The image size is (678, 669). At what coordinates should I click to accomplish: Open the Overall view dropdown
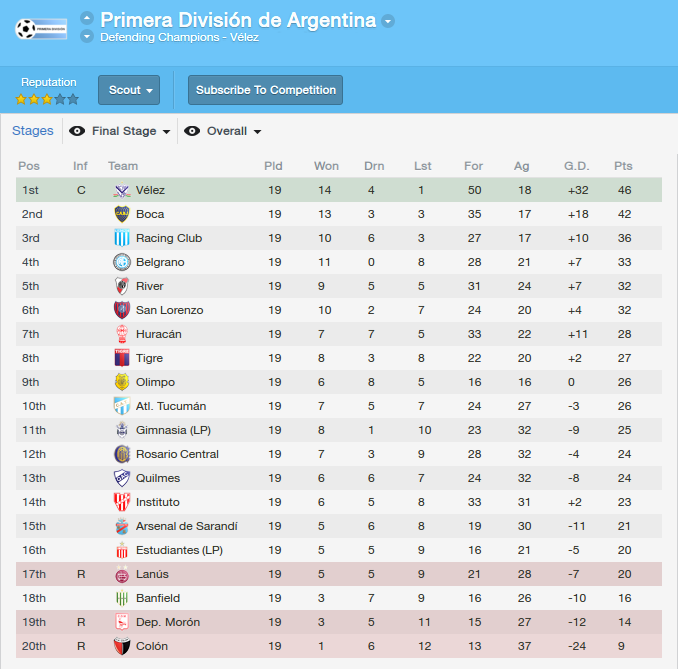point(234,131)
